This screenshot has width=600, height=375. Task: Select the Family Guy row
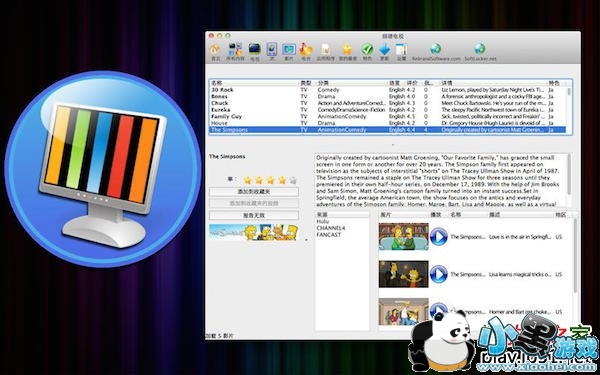388,116
